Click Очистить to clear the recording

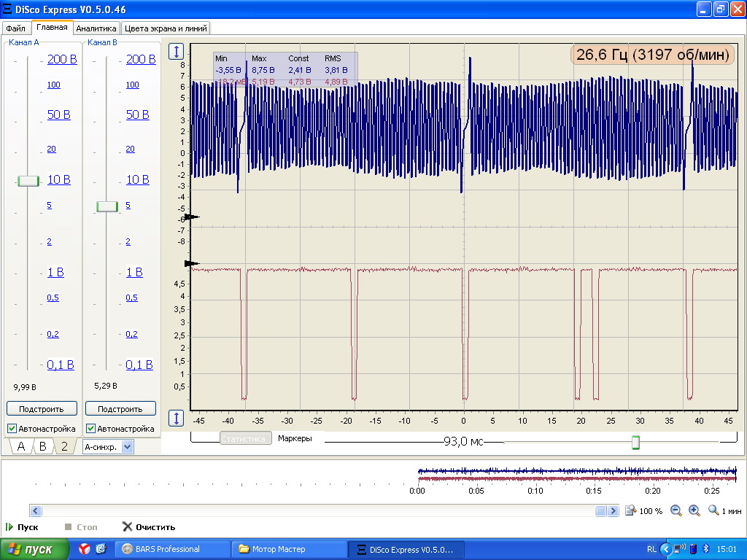(x=148, y=526)
